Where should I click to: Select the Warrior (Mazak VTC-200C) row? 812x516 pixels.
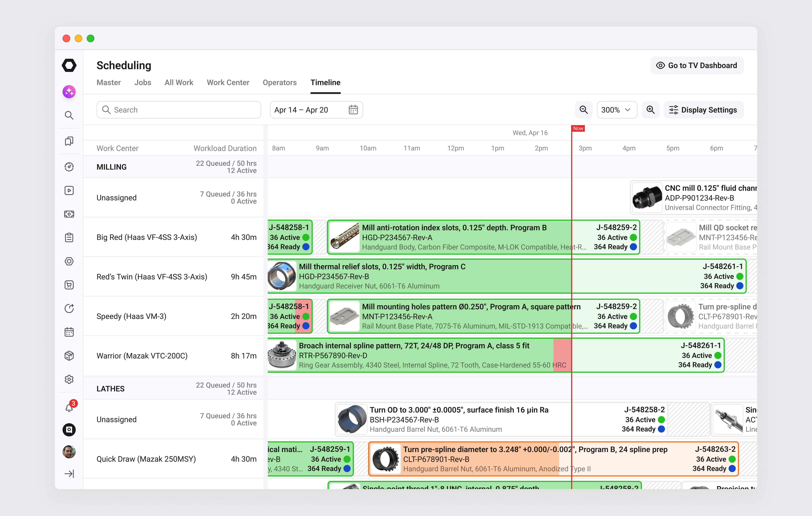(x=173, y=356)
